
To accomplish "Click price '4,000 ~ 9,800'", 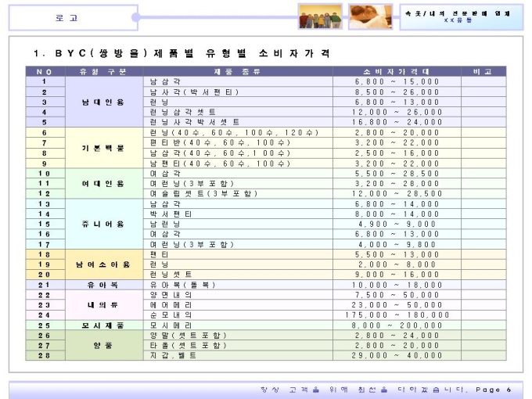I will click(x=397, y=244).
